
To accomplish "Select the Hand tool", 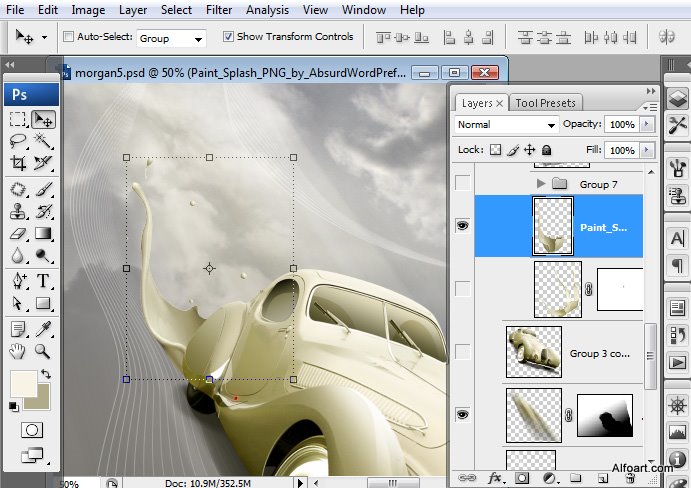I will tap(18, 351).
